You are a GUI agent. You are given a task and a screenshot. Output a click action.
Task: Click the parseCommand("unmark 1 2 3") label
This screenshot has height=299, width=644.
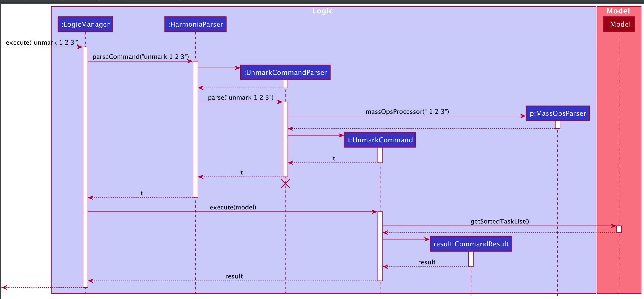[141, 57]
